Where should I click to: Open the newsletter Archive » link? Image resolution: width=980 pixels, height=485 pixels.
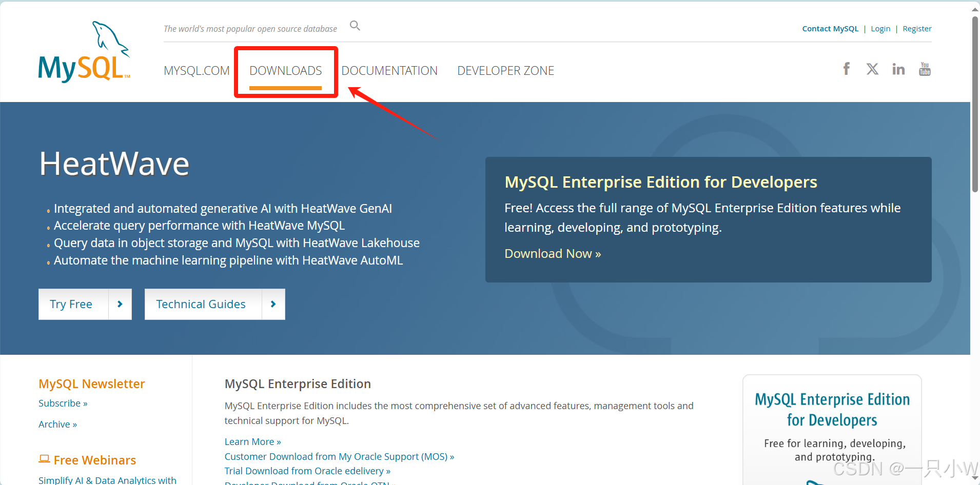57,425
